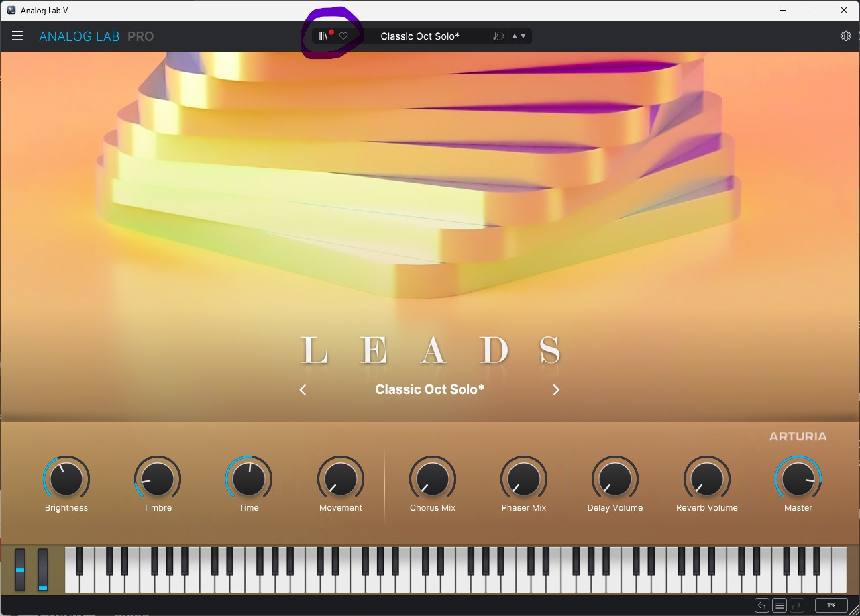Screen dimensions: 860x616
Task: Click the 1% CPU meter
Action: [x=831, y=605]
